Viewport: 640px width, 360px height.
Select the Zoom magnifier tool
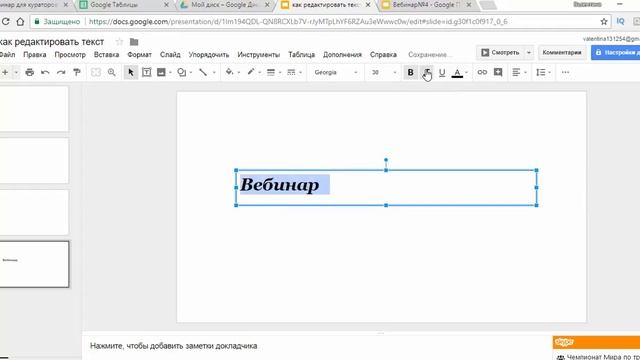[111, 73]
